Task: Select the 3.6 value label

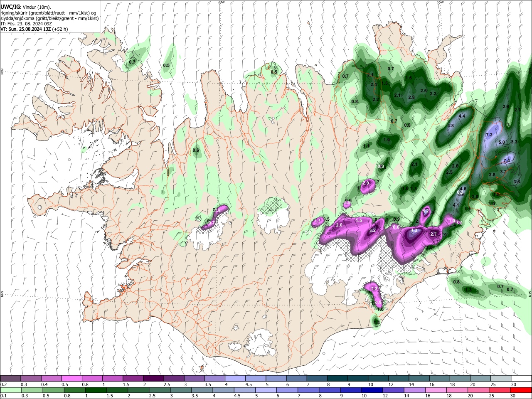Action: (517, 182)
